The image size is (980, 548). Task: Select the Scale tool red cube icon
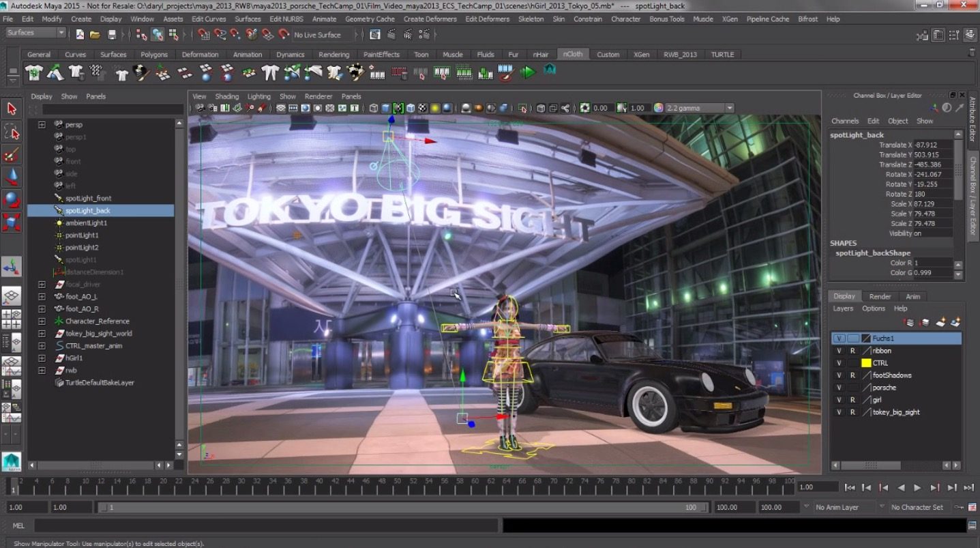coord(11,222)
